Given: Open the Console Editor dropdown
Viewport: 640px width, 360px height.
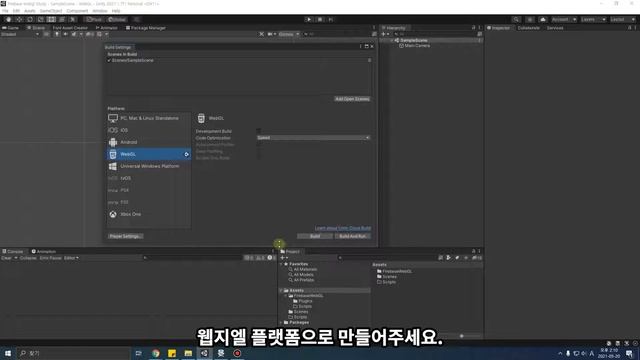Looking at the screenshot, I should click(71, 258).
